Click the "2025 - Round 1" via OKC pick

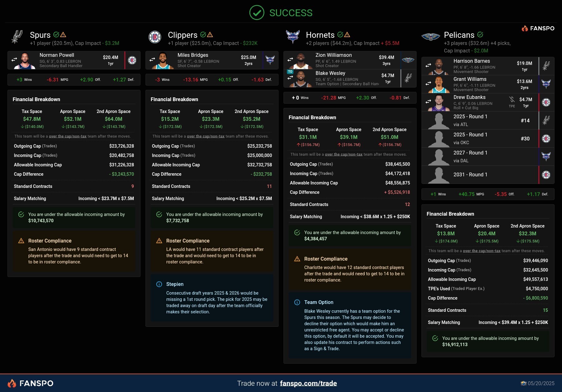[488, 139]
